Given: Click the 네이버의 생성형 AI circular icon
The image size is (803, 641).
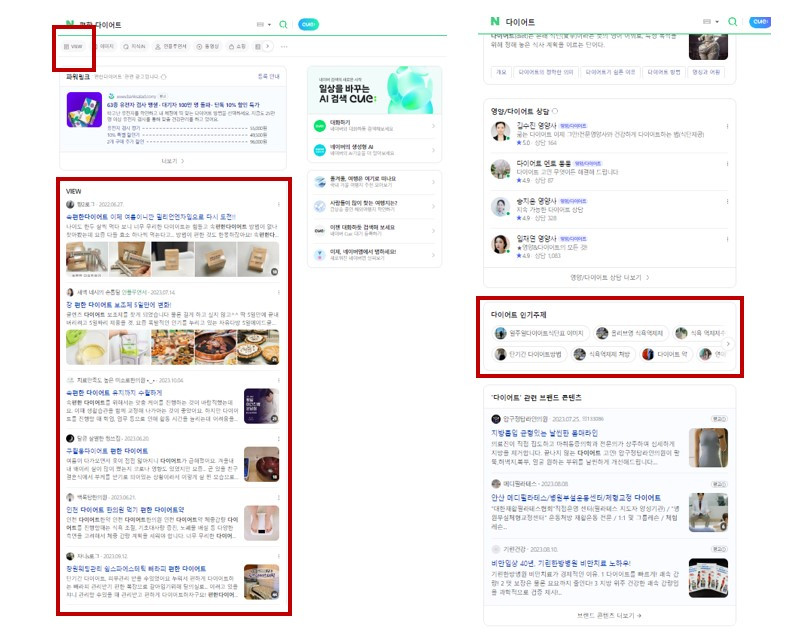Looking at the screenshot, I should point(318,150).
